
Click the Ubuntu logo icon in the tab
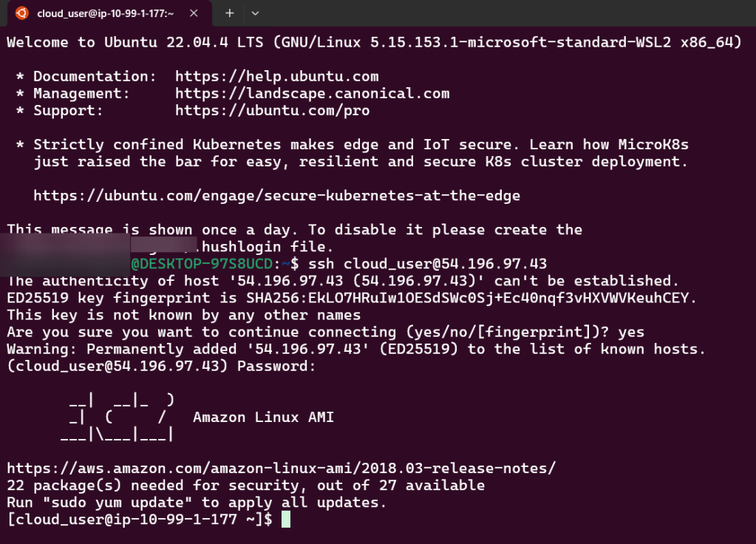[22, 13]
